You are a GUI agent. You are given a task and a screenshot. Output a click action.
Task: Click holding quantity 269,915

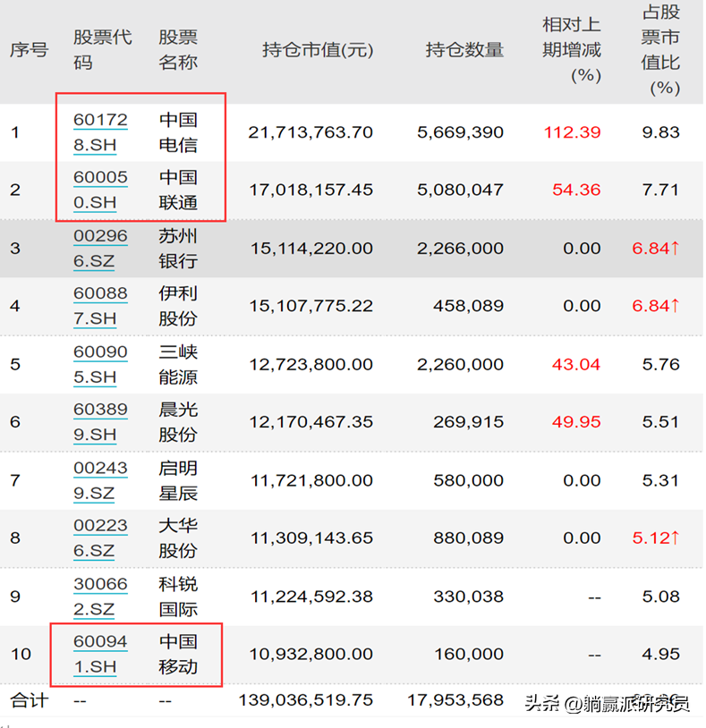(469, 422)
